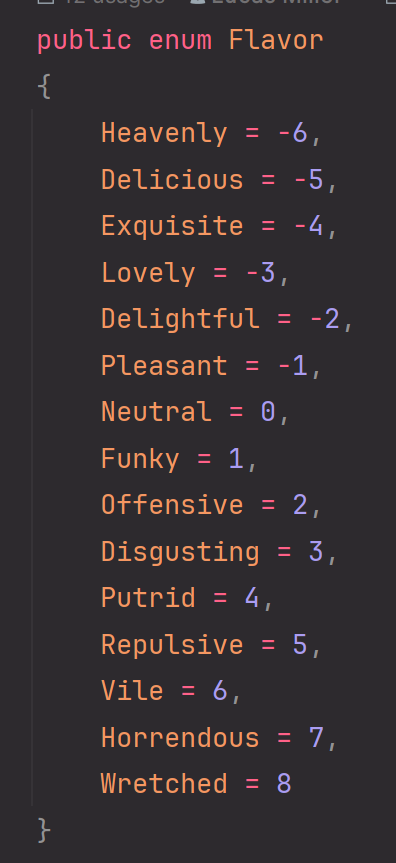Click the enum keyword

point(181,40)
